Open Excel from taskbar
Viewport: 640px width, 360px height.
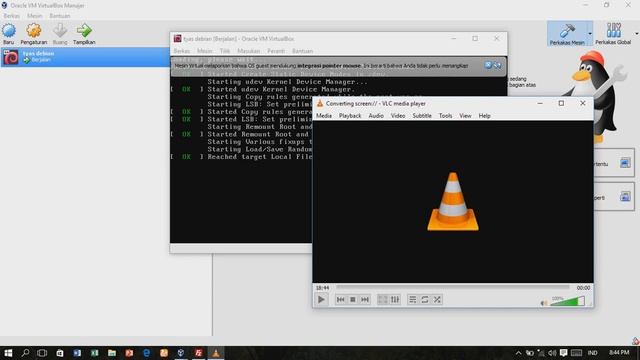[x=95, y=353]
